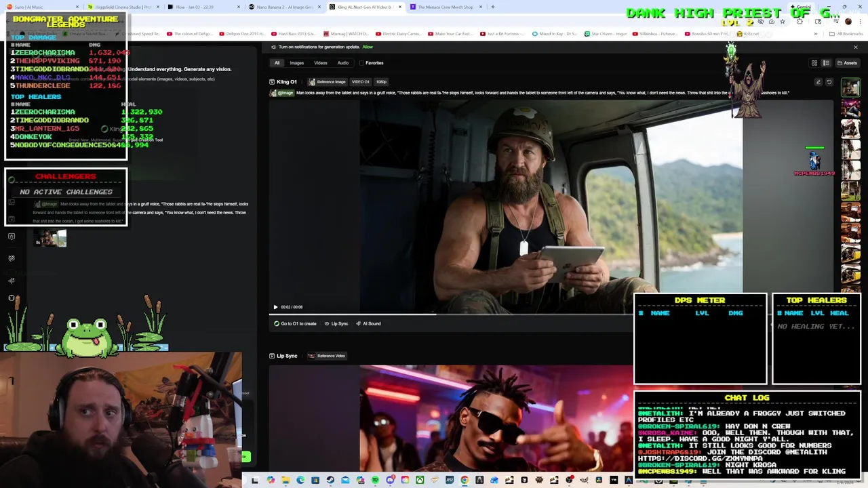Open the Microsoft Store taskbar icon
Image resolution: width=868 pixels, height=488 pixels.
point(315,481)
